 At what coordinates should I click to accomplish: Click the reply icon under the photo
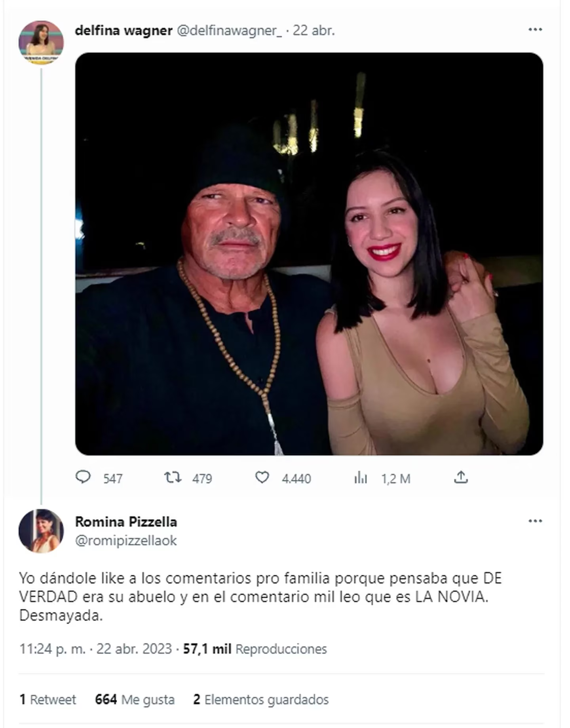[x=83, y=477]
